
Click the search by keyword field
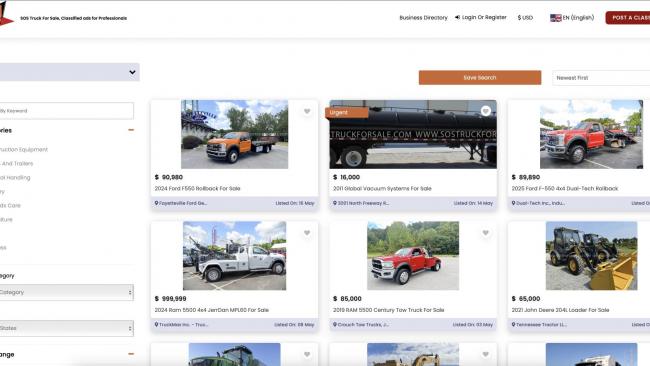pyautogui.click(x=66, y=111)
